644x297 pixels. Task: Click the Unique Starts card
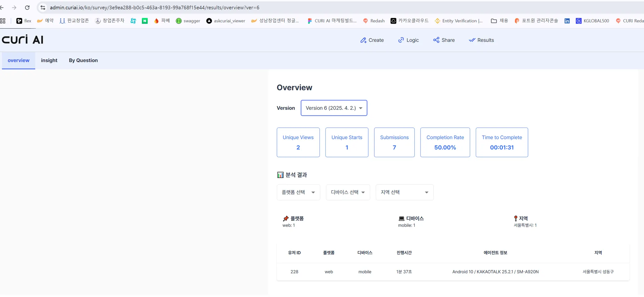click(347, 142)
